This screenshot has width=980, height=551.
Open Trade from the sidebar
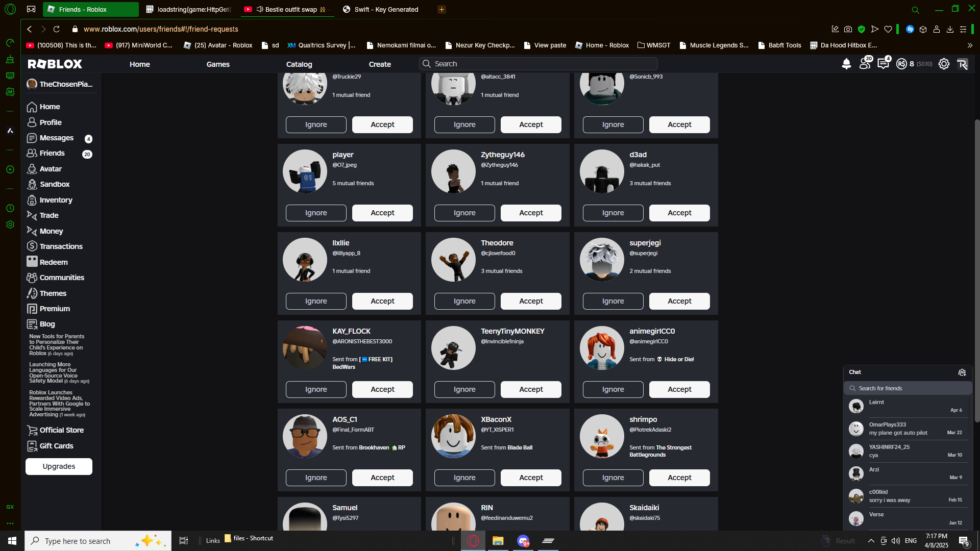tap(49, 215)
